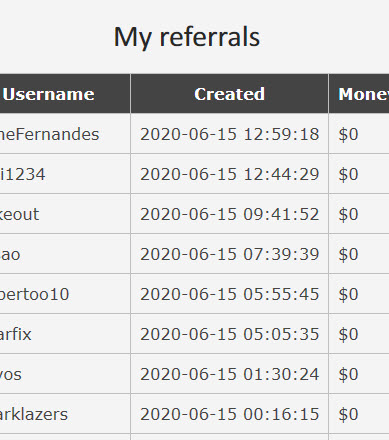The height and width of the screenshot is (440, 389).
Task: Click the created date 2020-06-15 12:59:18
Action: pos(230,134)
